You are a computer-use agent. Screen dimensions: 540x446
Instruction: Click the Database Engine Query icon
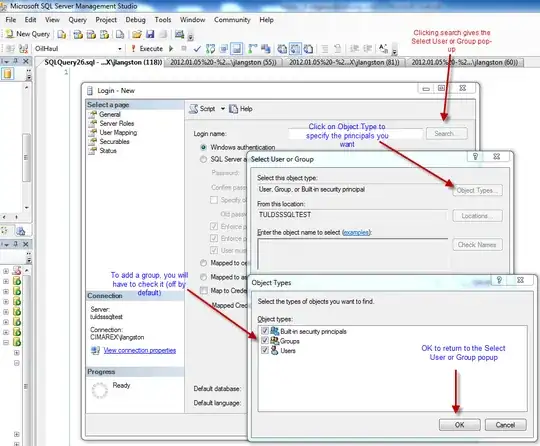point(62,34)
